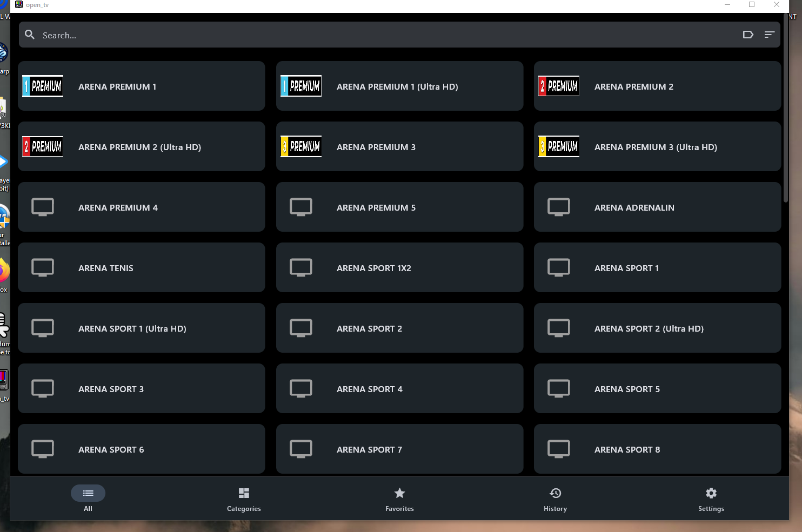The height and width of the screenshot is (532, 802).
Task: Select ARENA SPORT 1 (Ultra HD) channel name
Action: pos(132,328)
